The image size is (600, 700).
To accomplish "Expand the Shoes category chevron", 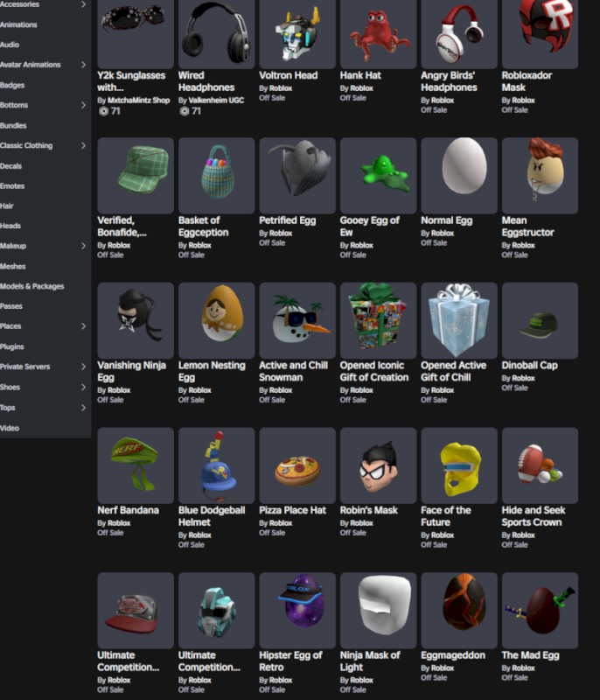I will tap(83, 387).
